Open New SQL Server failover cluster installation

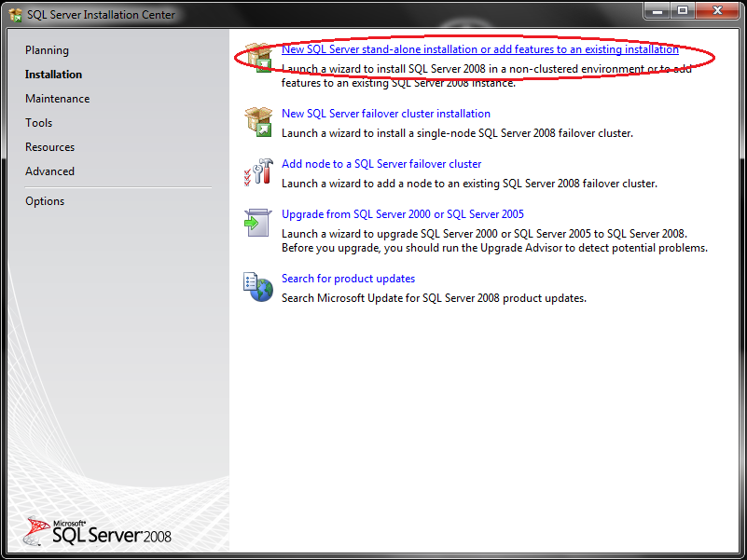(386, 114)
